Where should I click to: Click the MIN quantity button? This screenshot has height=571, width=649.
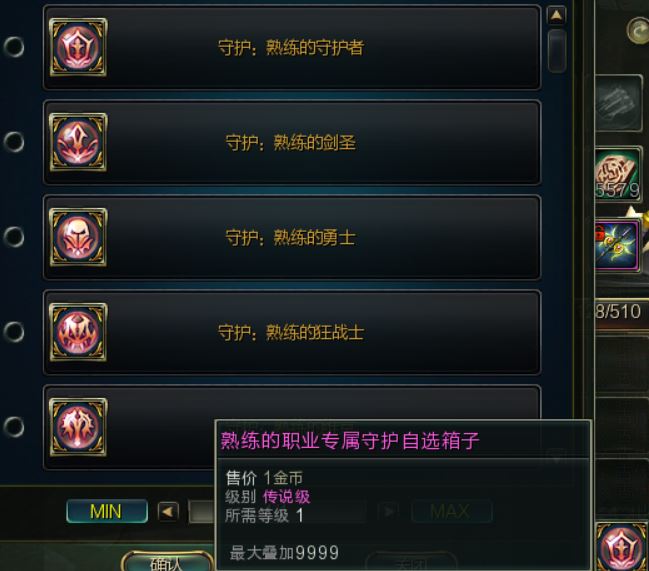[106, 511]
